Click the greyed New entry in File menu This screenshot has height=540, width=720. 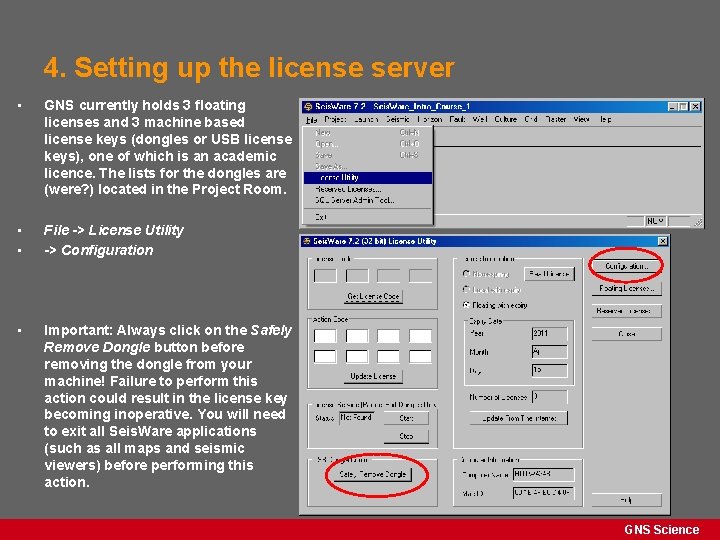point(368,133)
